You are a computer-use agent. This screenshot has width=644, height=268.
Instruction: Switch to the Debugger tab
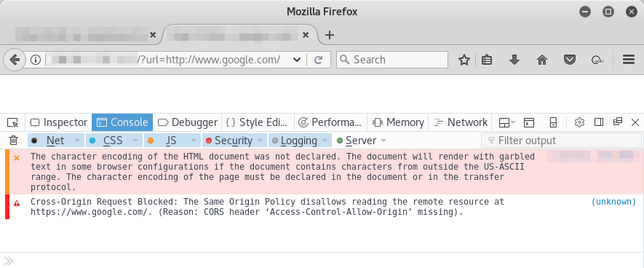(x=187, y=122)
